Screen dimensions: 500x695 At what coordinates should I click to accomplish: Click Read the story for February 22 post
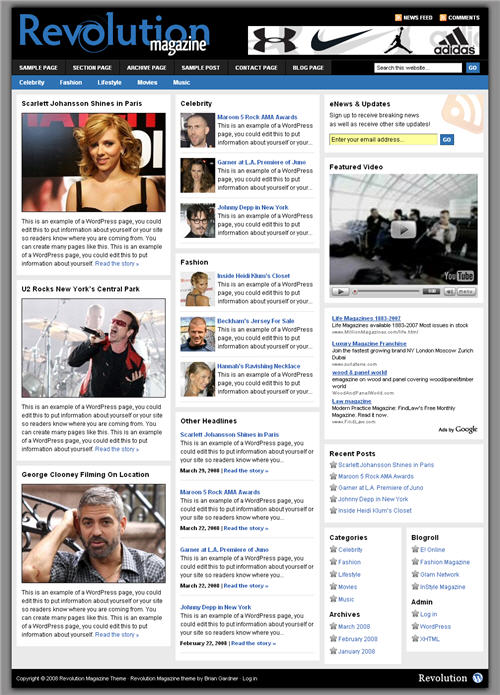[253, 643]
